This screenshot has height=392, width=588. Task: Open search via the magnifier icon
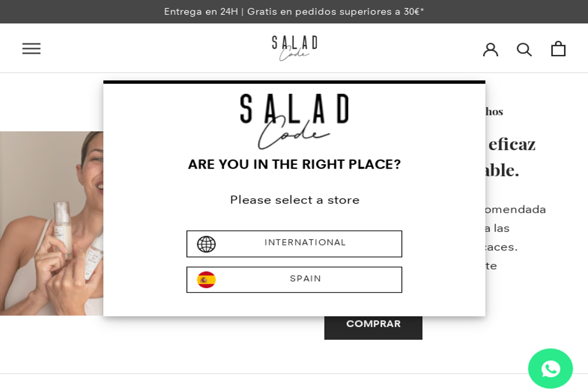(x=524, y=49)
